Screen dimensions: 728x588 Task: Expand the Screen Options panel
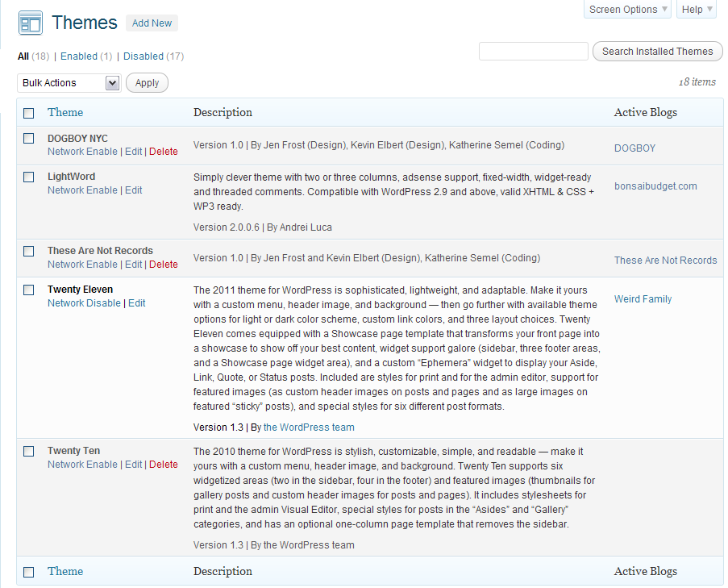pos(627,10)
